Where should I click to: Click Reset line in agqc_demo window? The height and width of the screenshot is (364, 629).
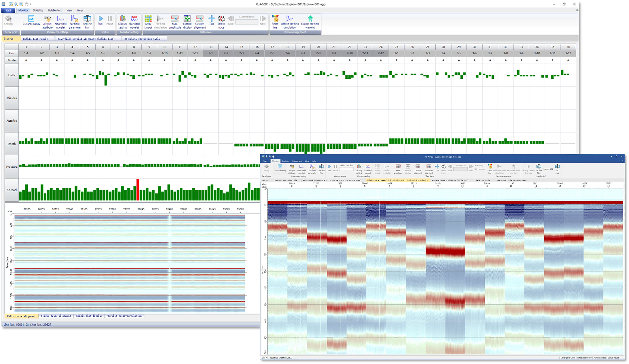pyautogui.click(x=490, y=169)
